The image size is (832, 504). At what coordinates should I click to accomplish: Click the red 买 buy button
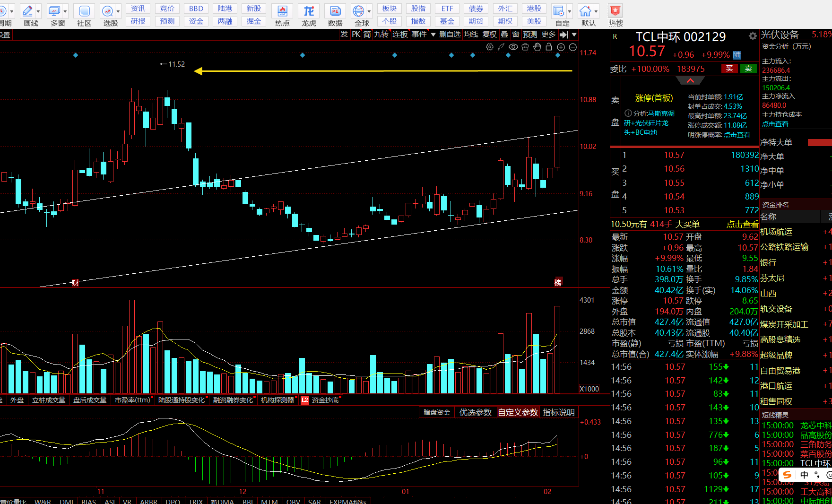(729, 69)
